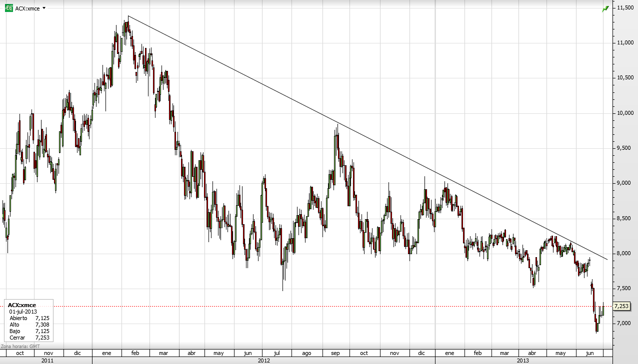Viewport: 638px width, 364px height.
Task: Click the green arrow icon on the price axis
Action: coord(606,8)
